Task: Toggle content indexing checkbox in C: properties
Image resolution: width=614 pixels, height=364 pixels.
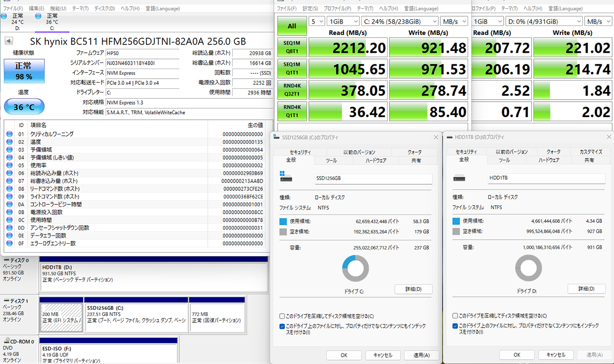Action: pyautogui.click(x=282, y=326)
